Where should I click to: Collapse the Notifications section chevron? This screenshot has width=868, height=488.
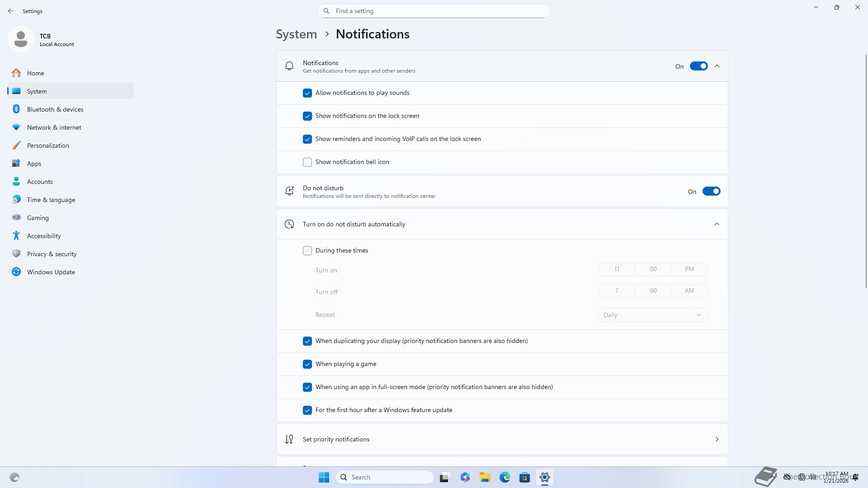(x=717, y=66)
